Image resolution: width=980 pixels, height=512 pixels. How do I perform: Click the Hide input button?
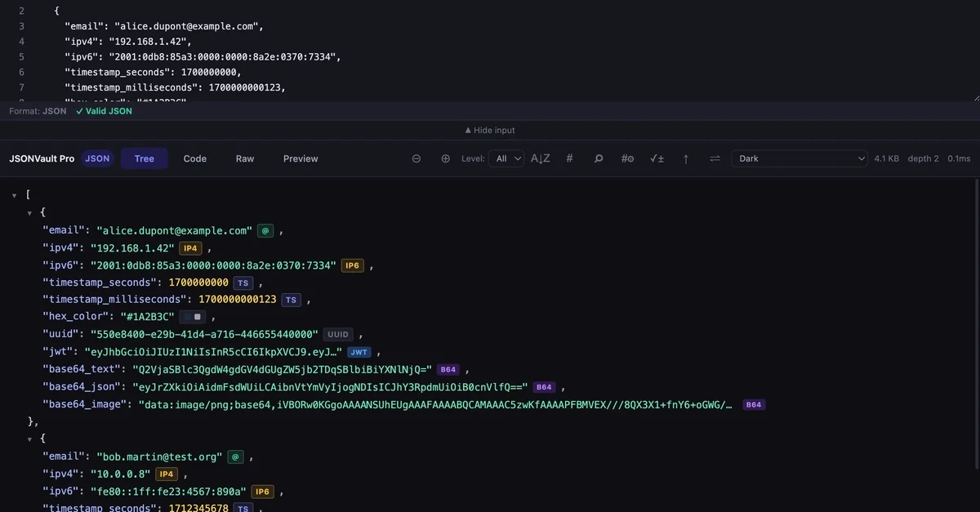click(x=490, y=130)
